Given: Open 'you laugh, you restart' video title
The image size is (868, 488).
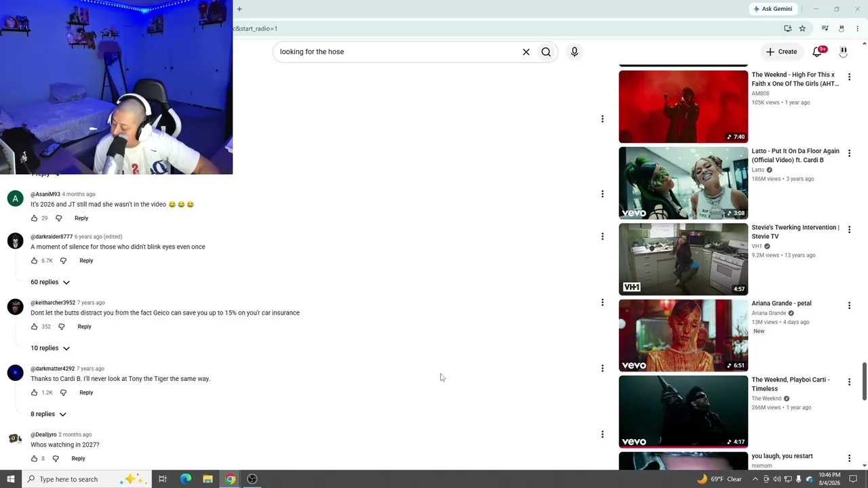Looking at the screenshot, I should (782, 456).
